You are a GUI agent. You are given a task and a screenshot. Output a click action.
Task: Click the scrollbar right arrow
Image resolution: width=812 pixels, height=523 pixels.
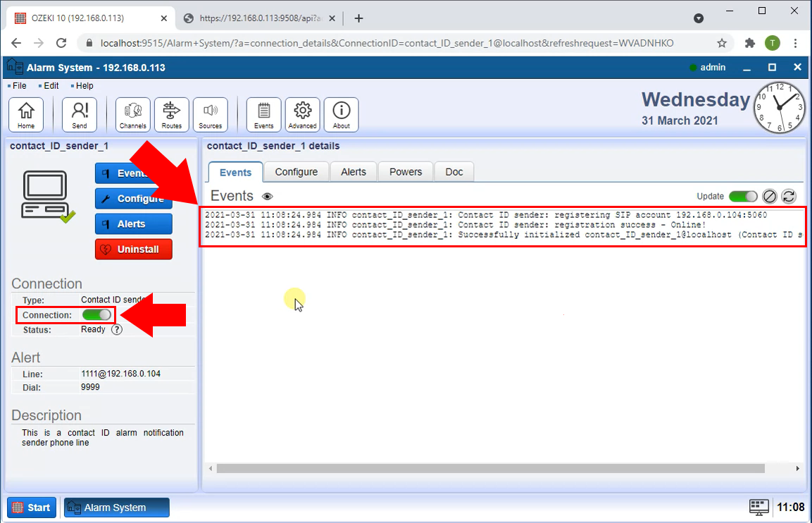797,469
